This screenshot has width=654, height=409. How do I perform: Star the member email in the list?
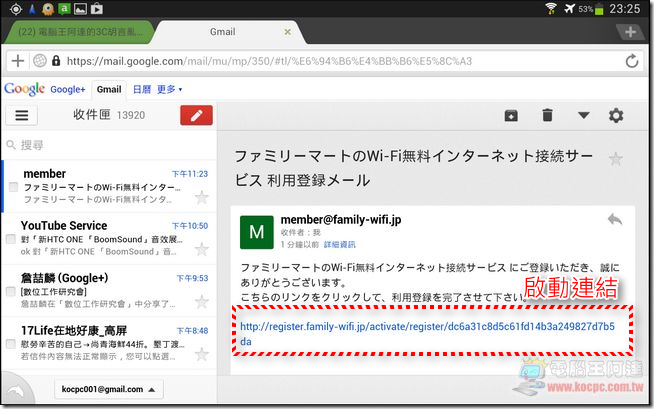pos(201,197)
